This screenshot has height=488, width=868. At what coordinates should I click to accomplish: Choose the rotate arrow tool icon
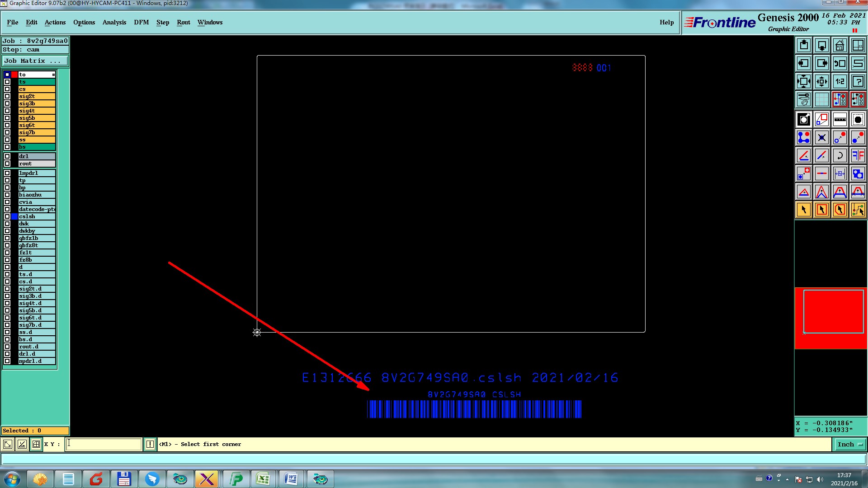coord(840,156)
